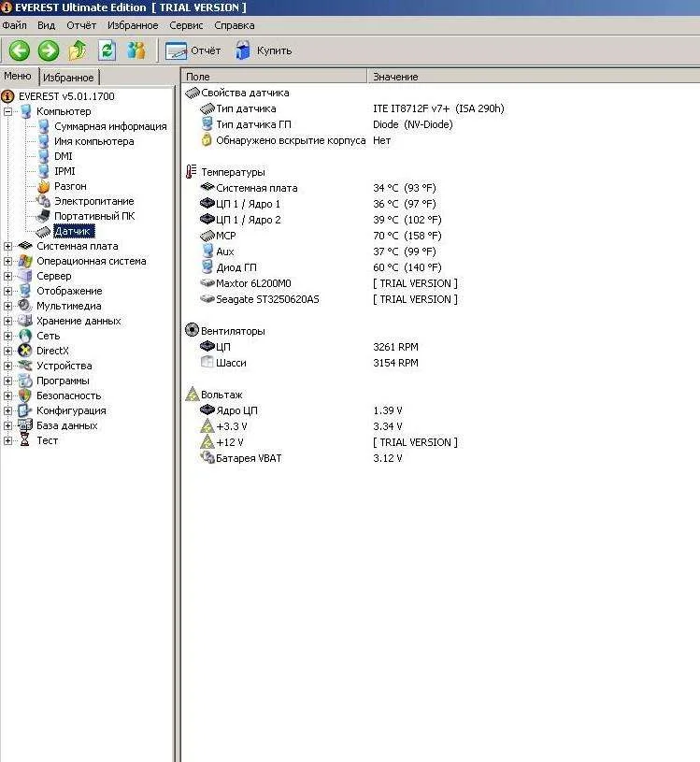Expand the Устройства tree node
The image size is (700, 762).
coord(7,366)
